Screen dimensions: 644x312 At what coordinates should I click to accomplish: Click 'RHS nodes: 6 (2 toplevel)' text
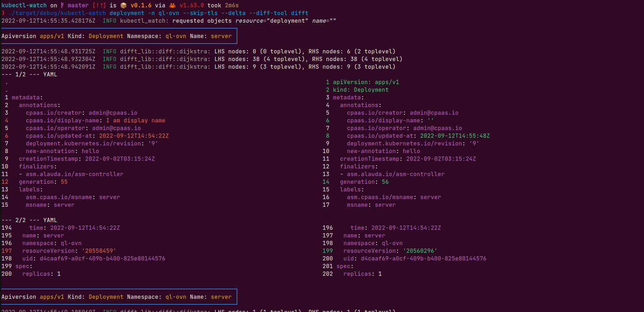pos(352,51)
